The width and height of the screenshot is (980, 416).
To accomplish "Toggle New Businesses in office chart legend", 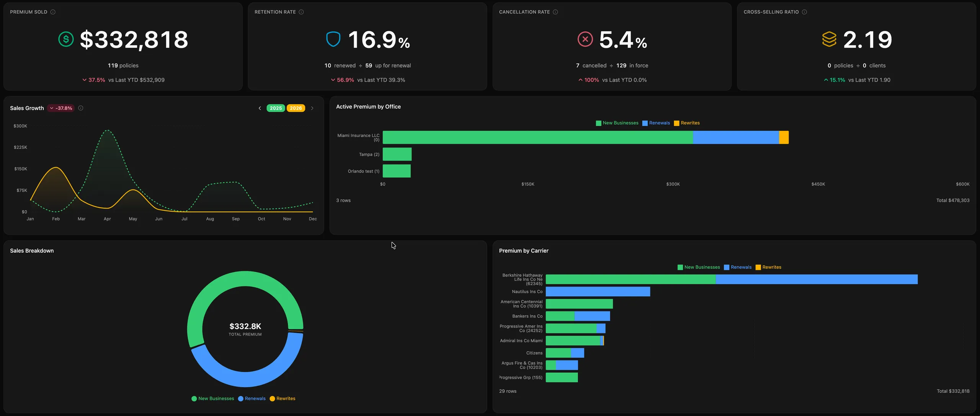I will pyautogui.click(x=617, y=123).
